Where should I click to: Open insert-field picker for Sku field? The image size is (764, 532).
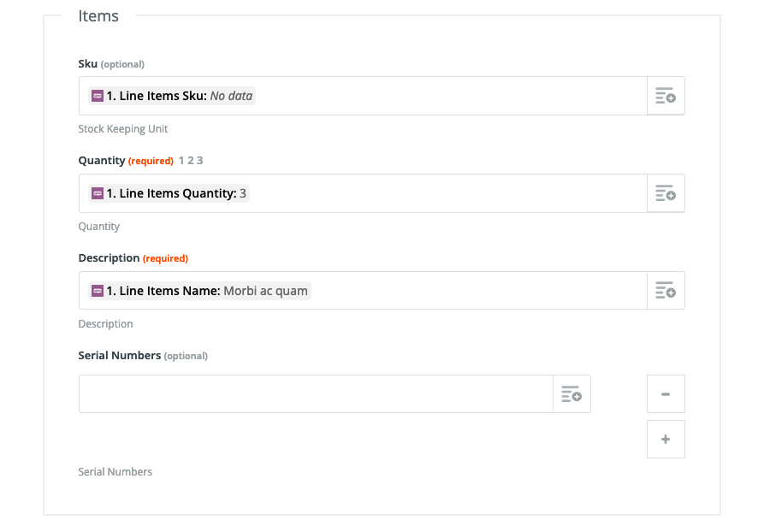[x=666, y=96]
